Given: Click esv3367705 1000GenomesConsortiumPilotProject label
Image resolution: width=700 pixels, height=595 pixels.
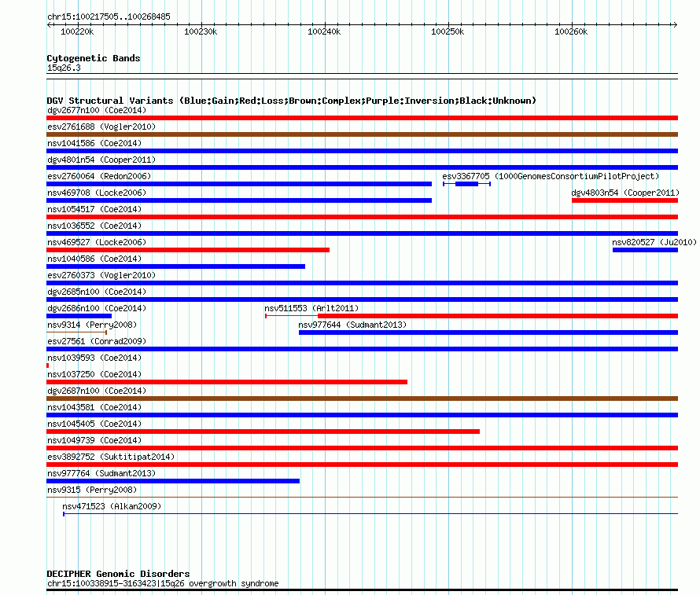Looking at the screenshot, I should [x=551, y=176].
